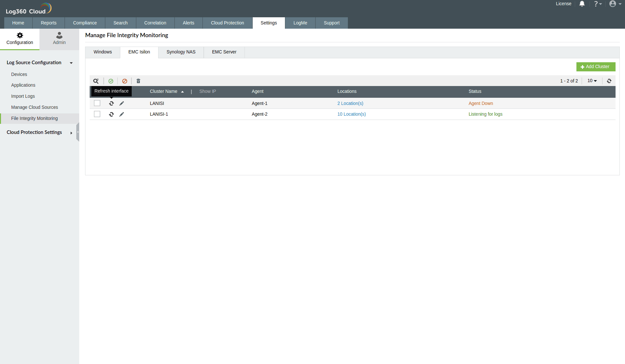Refresh interface for the LANISI cluster
This screenshot has height=364, width=625.
[111, 103]
